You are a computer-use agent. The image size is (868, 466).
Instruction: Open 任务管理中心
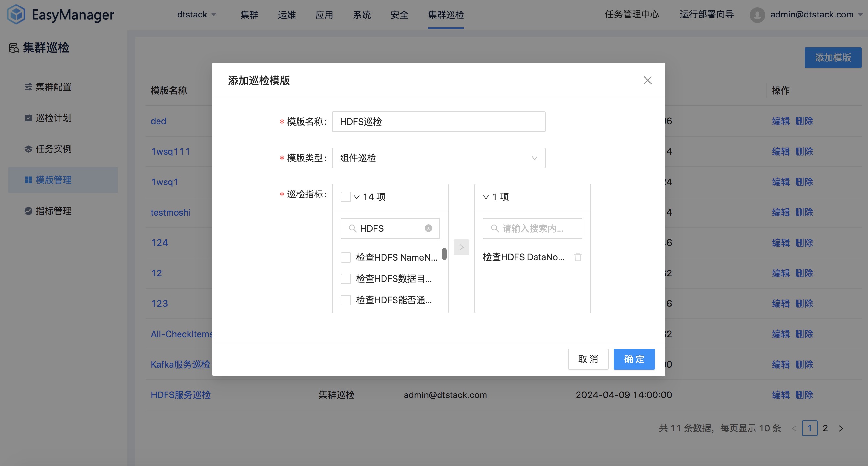[632, 15]
